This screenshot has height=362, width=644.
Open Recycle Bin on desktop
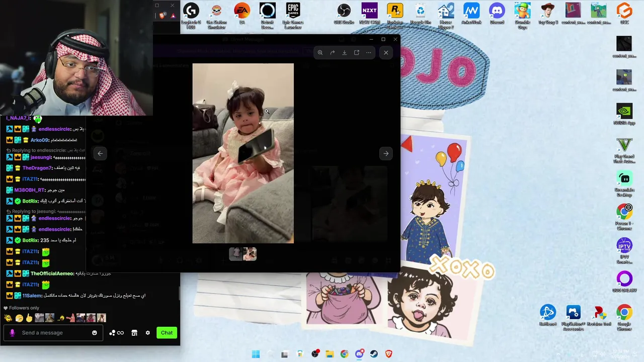click(x=421, y=14)
